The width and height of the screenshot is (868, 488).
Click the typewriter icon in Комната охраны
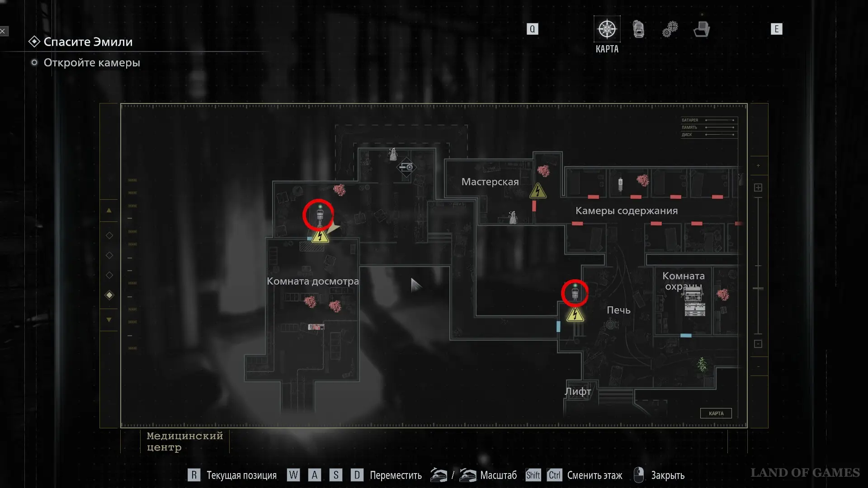pyautogui.click(x=694, y=303)
